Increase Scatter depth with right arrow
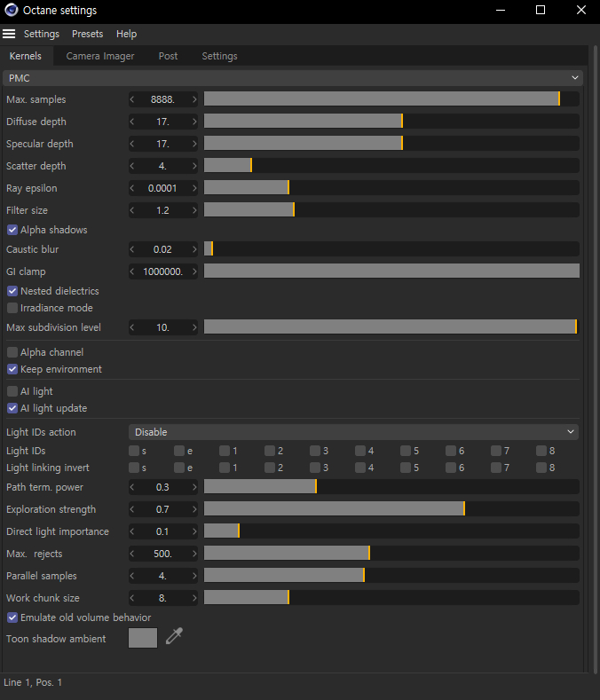Screen dimensions: 600x700 point(194,166)
